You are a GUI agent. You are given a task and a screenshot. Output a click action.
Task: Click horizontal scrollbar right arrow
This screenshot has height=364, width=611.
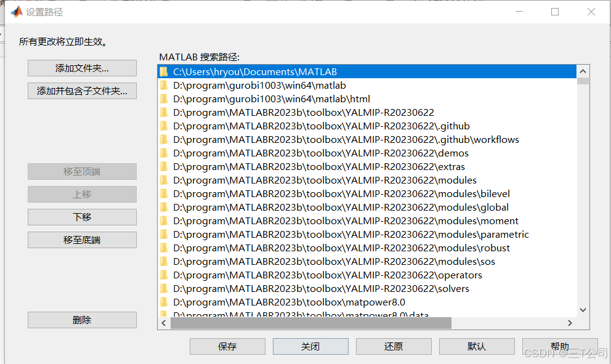(570, 323)
